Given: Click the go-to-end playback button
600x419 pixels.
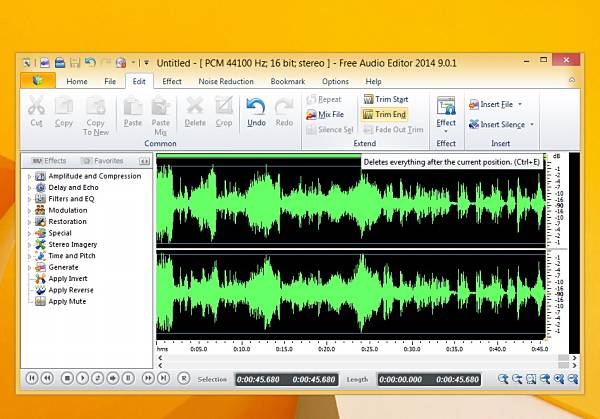Looking at the screenshot, I should pyautogui.click(x=163, y=378).
